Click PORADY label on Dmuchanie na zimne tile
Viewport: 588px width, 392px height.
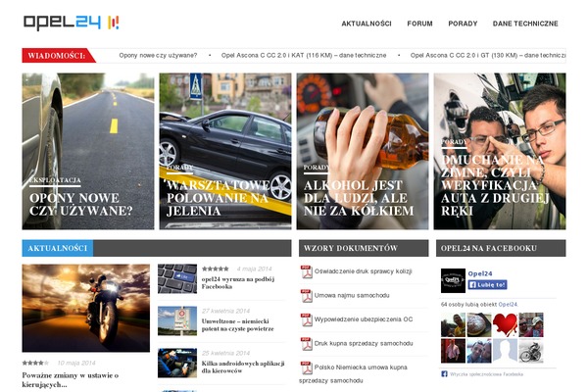click(x=454, y=142)
